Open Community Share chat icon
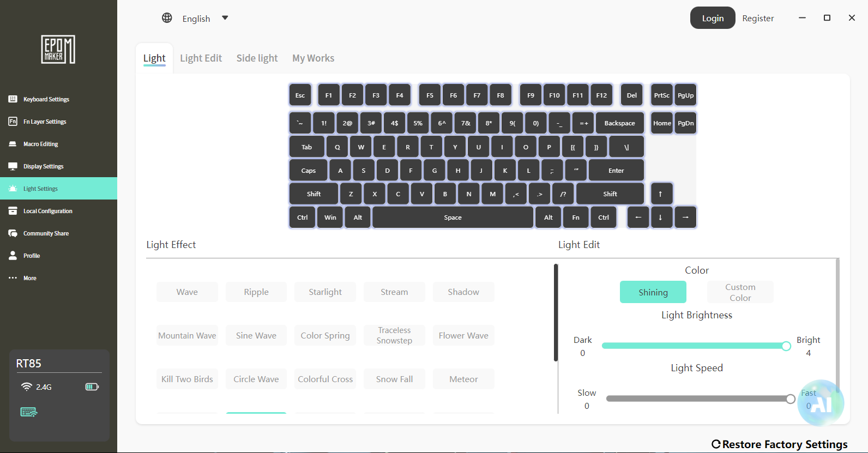The image size is (868, 453). pos(13,233)
